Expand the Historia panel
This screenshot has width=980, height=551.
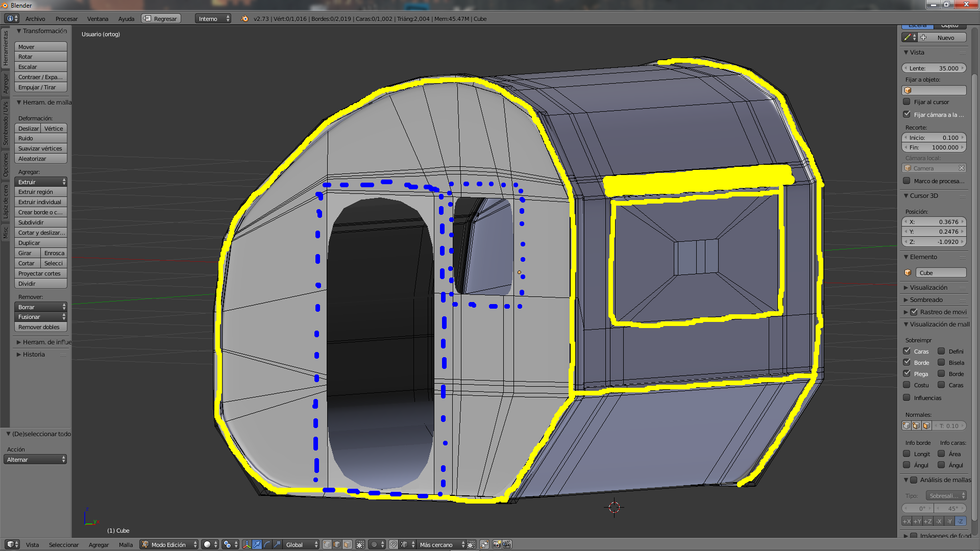[x=34, y=355]
